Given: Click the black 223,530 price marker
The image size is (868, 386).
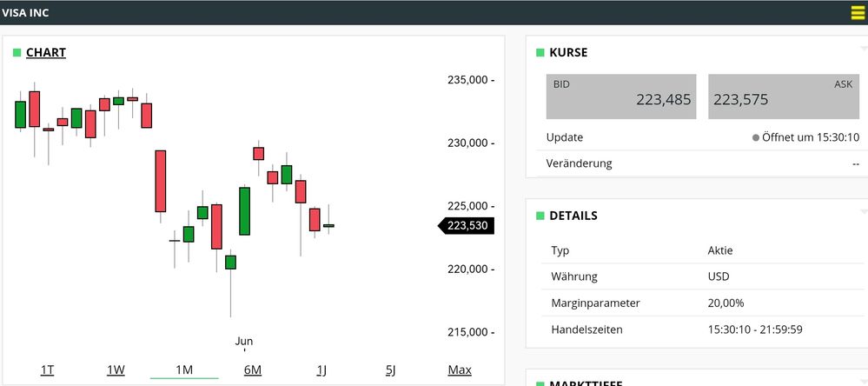Looking at the screenshot, I should click(468, 226).
